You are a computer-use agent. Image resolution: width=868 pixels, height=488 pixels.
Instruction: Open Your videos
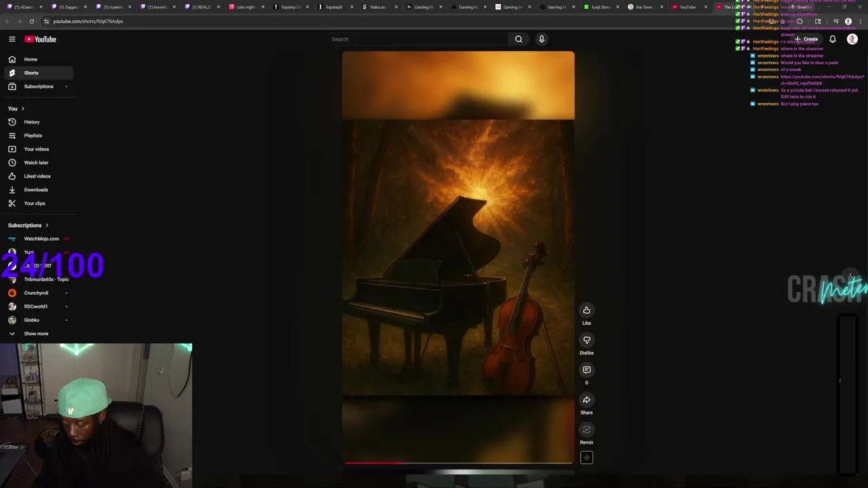(38, 149)
